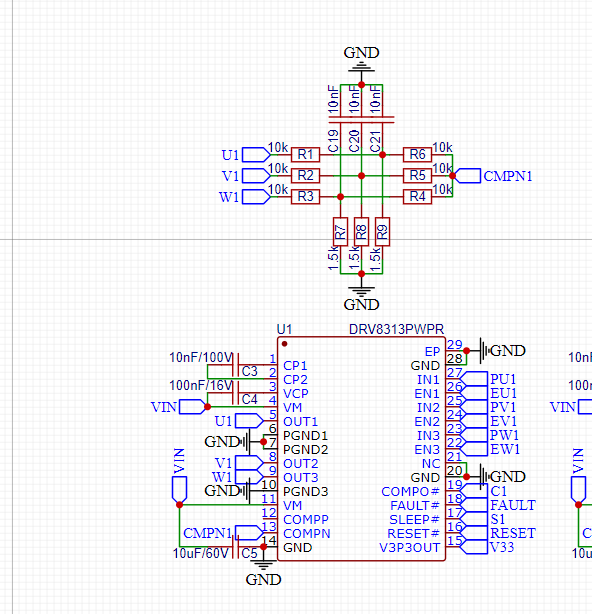Select resistor R2 symbol
Viewport: 592px width, 614px height.
[x=305, y=175]
